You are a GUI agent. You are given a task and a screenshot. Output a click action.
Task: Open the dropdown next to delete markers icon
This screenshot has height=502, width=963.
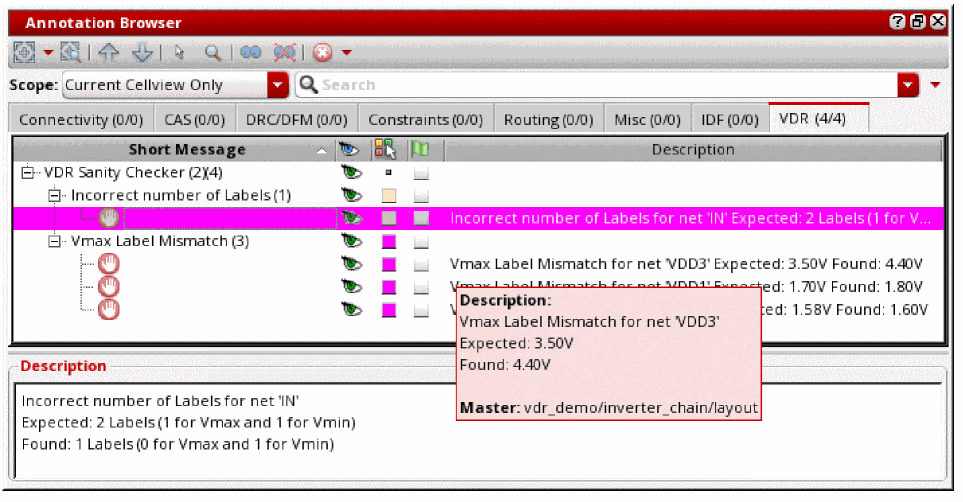[346, 52]
